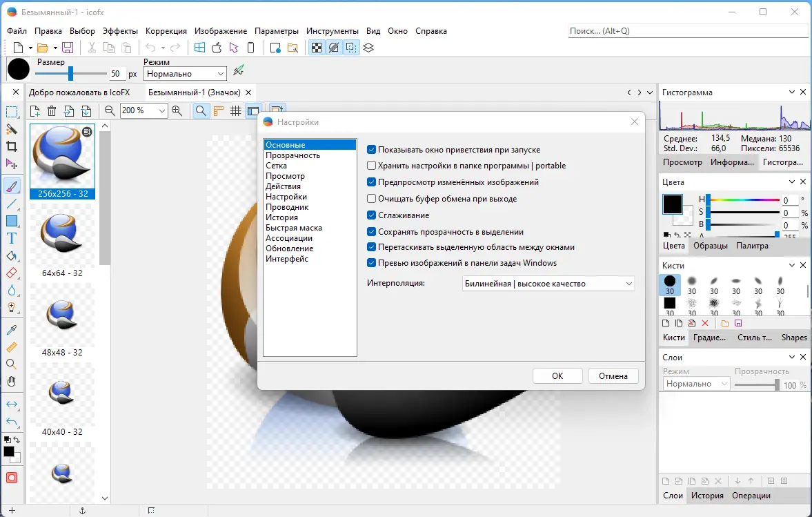The height and width of the screenshot is (517, 812).
Task: Collapse the Слои panel chevron
Action: pos(792,356)
